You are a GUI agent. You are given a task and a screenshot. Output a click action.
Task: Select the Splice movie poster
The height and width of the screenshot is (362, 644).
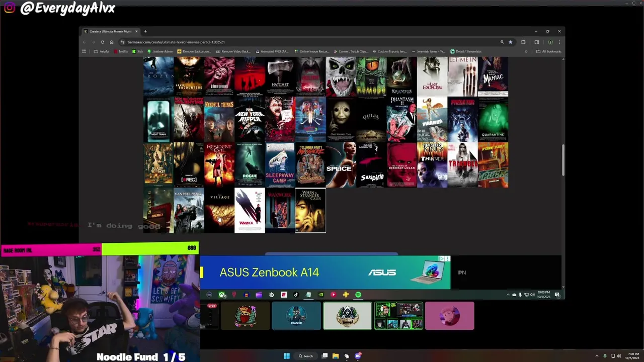[341, 165]
